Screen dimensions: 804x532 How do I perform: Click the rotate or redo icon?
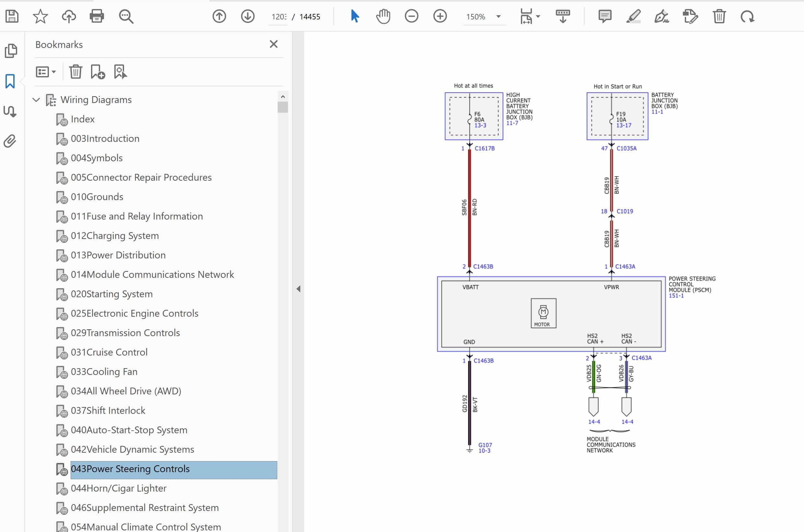coord(747,16)
